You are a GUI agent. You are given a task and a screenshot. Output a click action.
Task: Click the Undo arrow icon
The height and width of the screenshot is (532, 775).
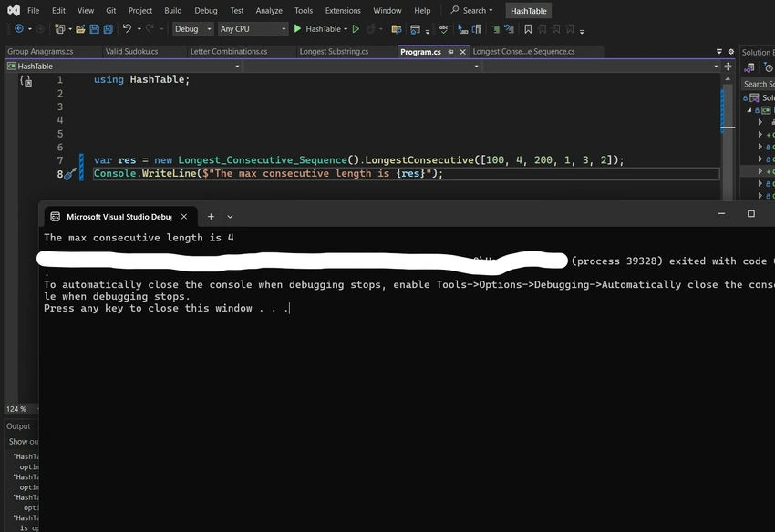(x=127, y=28)
